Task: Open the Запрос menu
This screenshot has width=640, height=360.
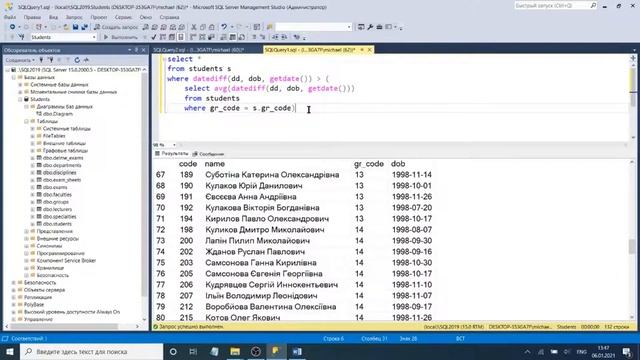Action: [x=74, y=17]
